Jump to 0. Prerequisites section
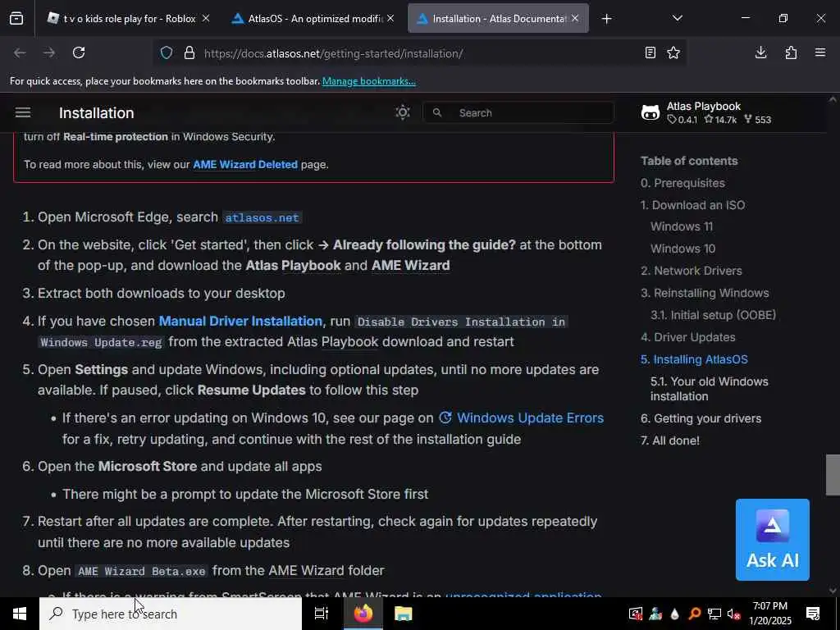840x630 pixels. [x=682, y=183]
